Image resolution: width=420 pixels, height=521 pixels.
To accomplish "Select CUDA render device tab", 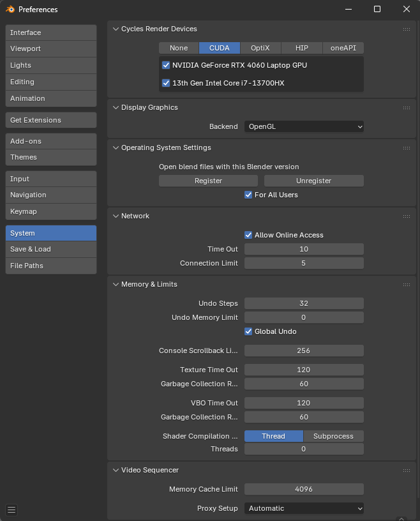I will click(220, 48).
